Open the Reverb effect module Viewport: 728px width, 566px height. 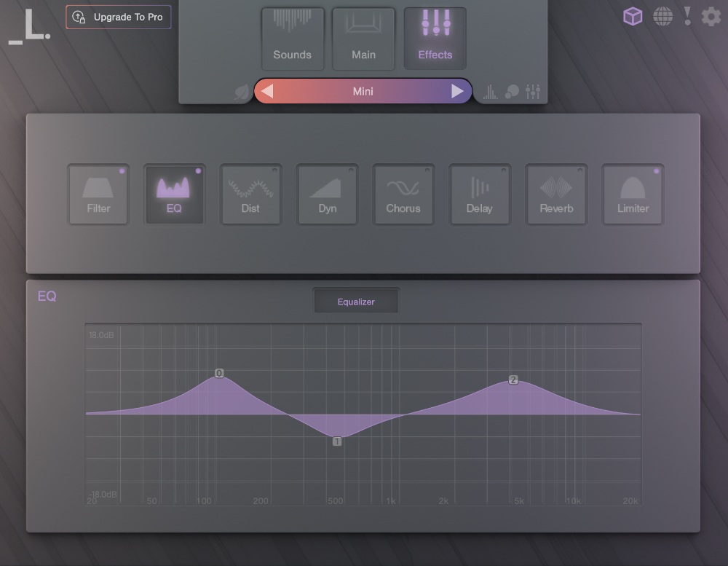coord(556,194)
